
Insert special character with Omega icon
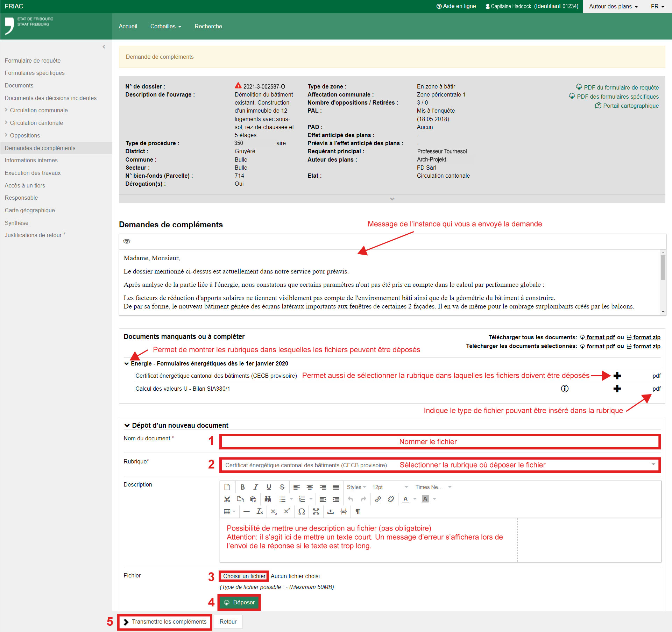point(301,511)
